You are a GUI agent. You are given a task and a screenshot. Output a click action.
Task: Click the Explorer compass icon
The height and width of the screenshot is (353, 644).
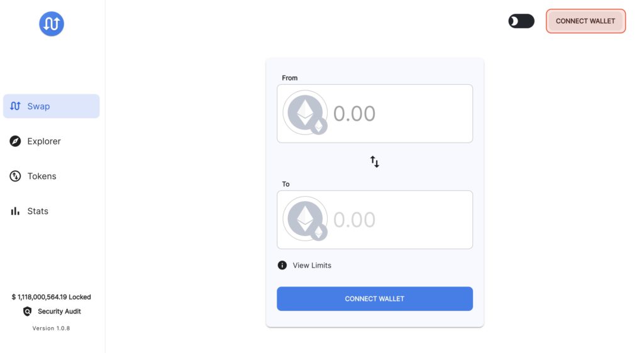pos(15,141)
